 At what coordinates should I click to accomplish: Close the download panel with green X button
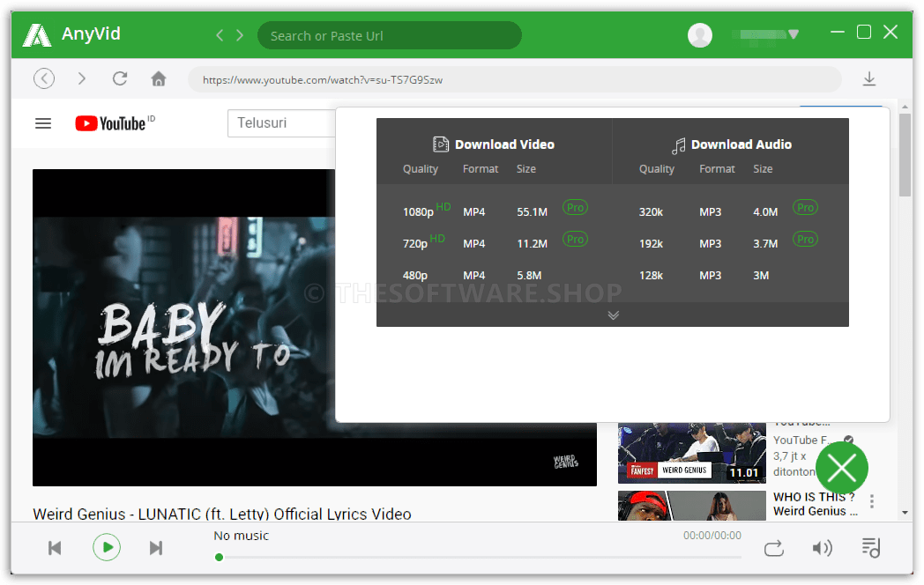[x=842, y=468]
